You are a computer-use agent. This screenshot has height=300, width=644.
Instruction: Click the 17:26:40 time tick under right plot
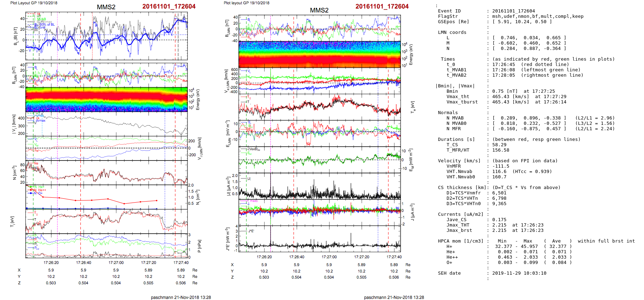(297, 257)
